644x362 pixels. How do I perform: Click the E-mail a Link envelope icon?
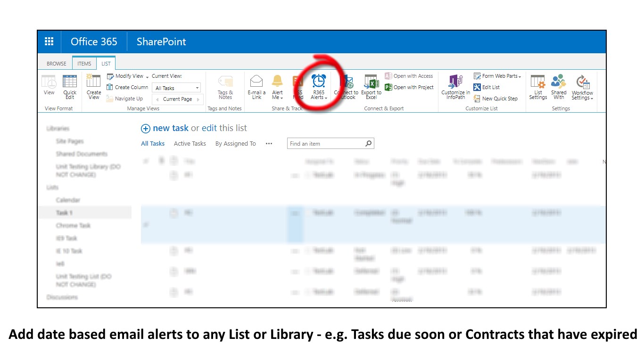[x=256, y=81]
